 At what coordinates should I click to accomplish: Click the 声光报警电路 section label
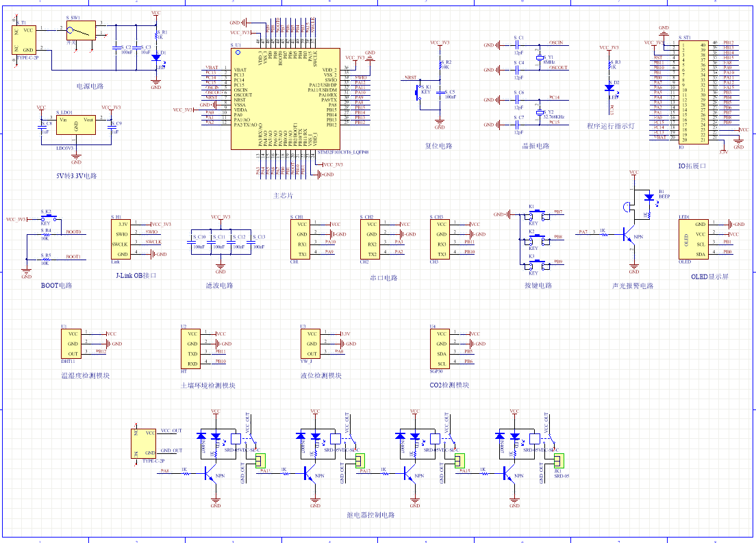coord(633,286)
